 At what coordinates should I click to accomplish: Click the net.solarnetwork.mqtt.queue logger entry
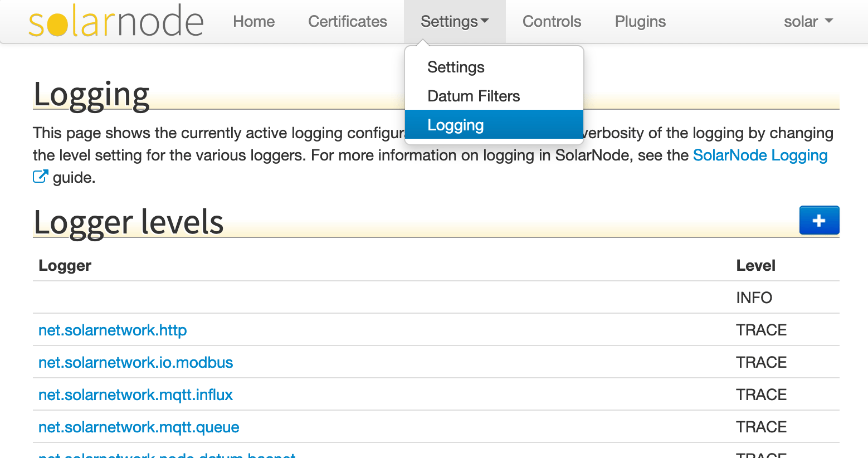click(x=138, y=427)
